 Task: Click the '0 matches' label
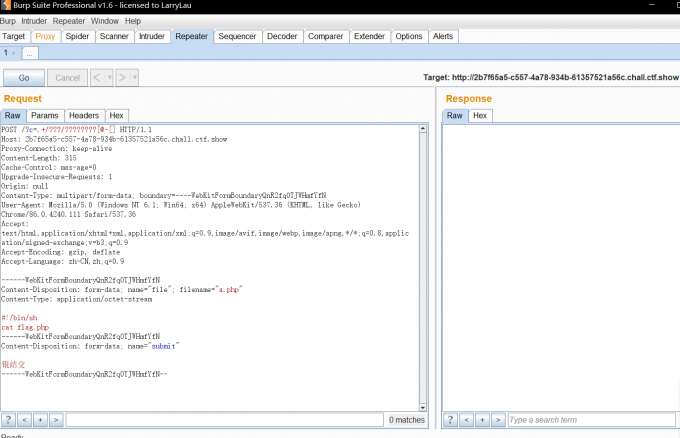pos(407,420)
